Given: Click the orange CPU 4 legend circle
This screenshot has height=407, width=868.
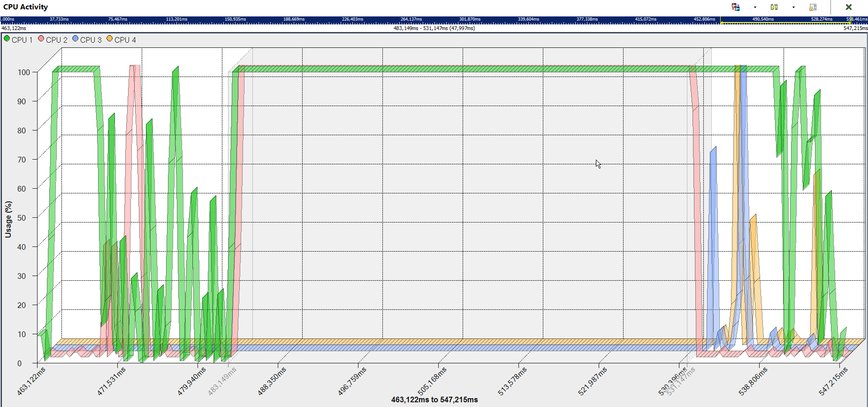Looking at the screenshot, I should (110, 39).
